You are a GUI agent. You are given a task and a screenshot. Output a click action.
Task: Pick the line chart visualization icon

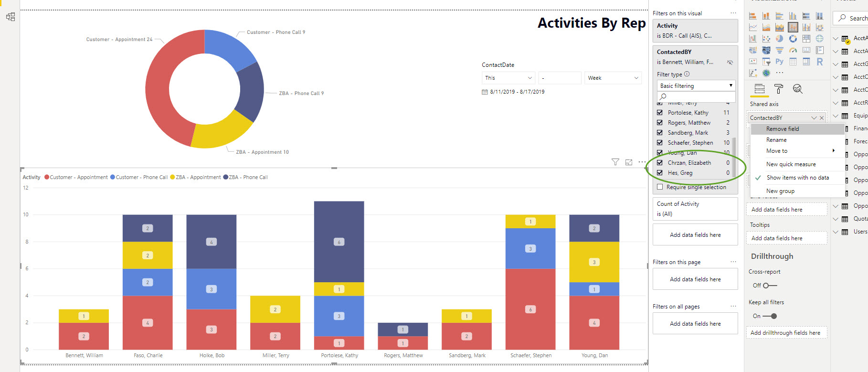753,27
